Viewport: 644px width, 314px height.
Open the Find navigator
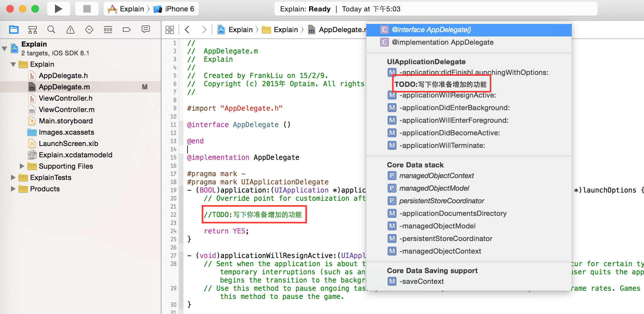[51, 30]
